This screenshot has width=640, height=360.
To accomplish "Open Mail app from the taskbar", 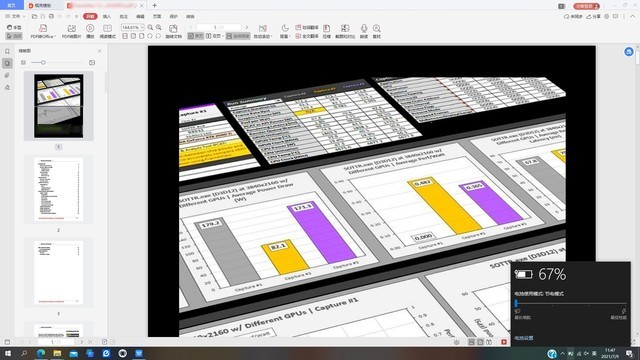I will pos(73,353).
